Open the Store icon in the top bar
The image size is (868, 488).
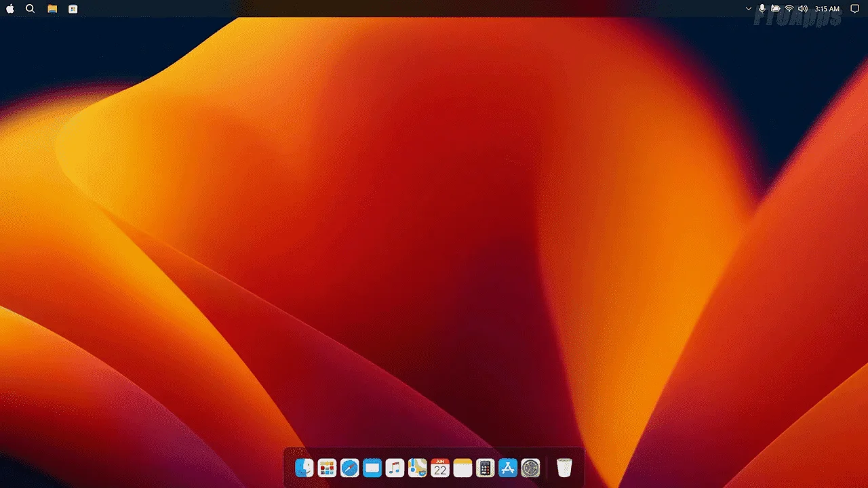(x=73, y=9)
